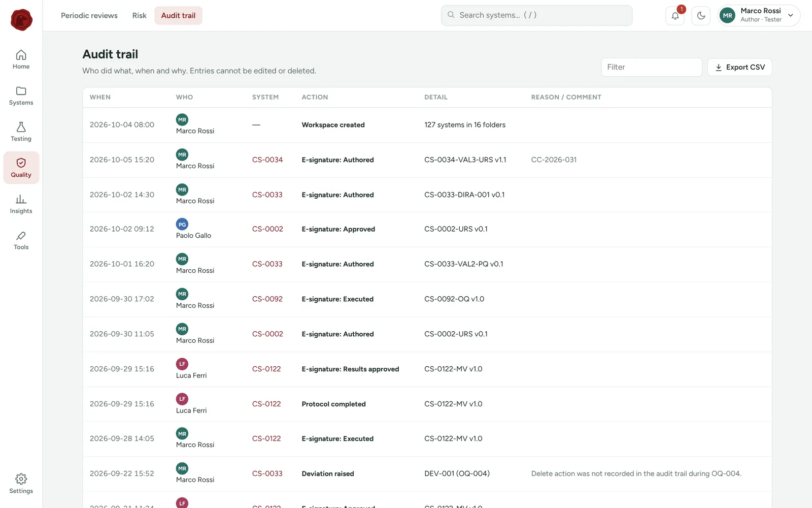Open CS-0122 link on Protocol completed row
Viewport: 812px width, 508px height.
point(266,404)
